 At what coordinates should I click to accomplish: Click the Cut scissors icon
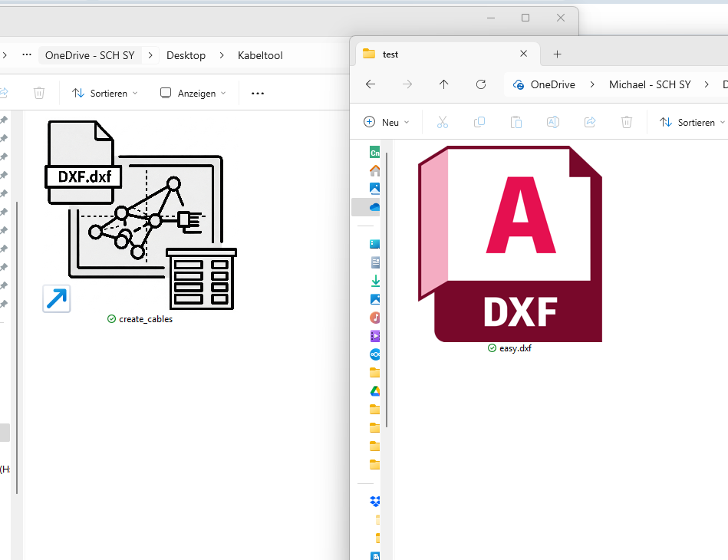tap(443, 122)
